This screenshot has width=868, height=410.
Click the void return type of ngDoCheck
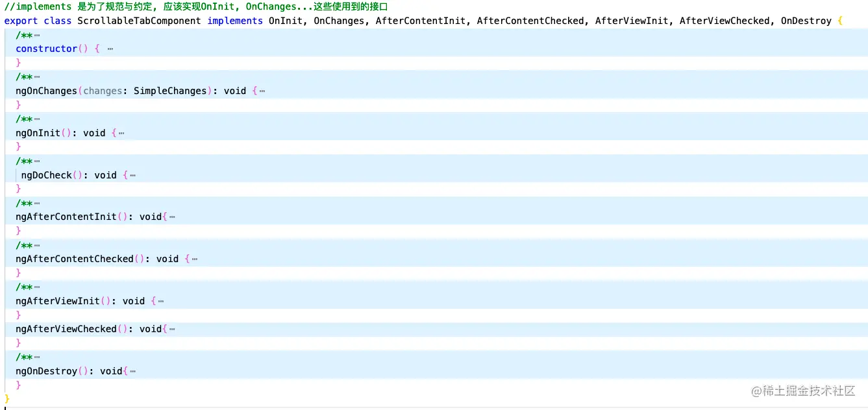[x=105, y=175]
